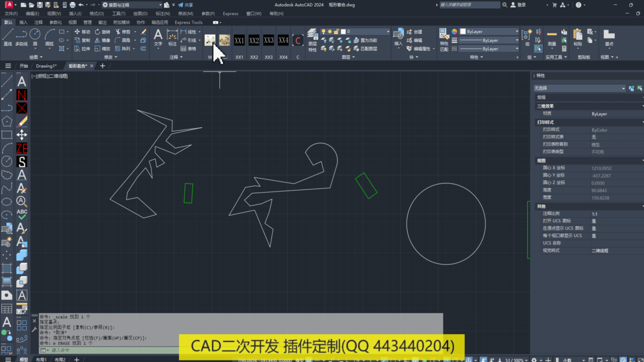This screenshot has width=644, height=362.
Task: Click the 共享 share button
Action: [x=185, y=5]
